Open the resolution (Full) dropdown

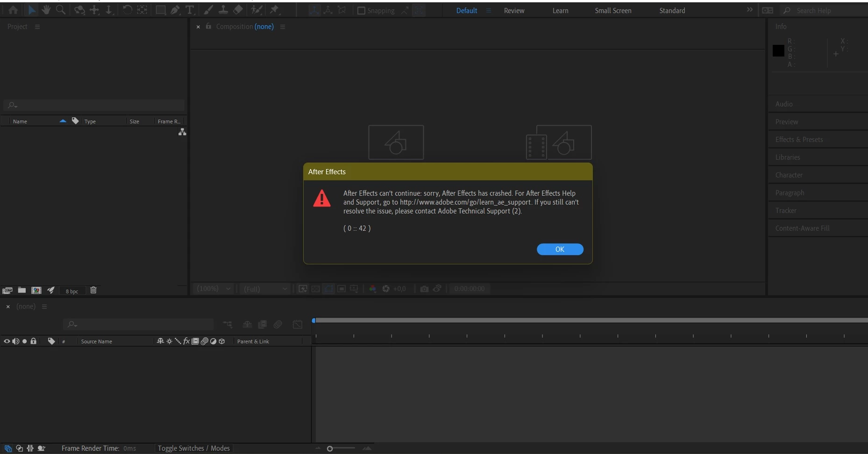(x=265, y=289)
